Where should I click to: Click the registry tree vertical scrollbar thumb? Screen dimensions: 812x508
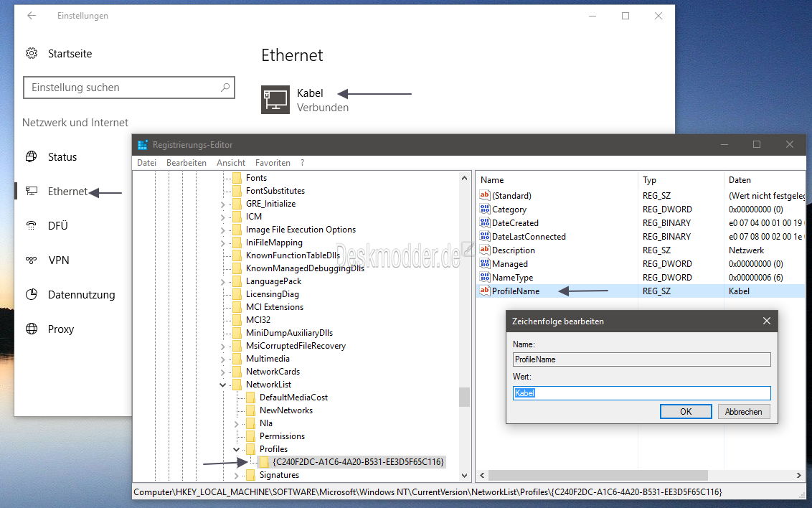click(x=464, y=398)
